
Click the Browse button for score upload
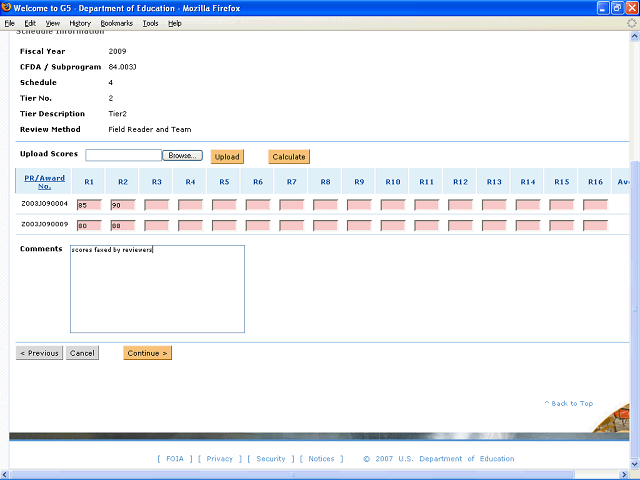pos(183,156)
